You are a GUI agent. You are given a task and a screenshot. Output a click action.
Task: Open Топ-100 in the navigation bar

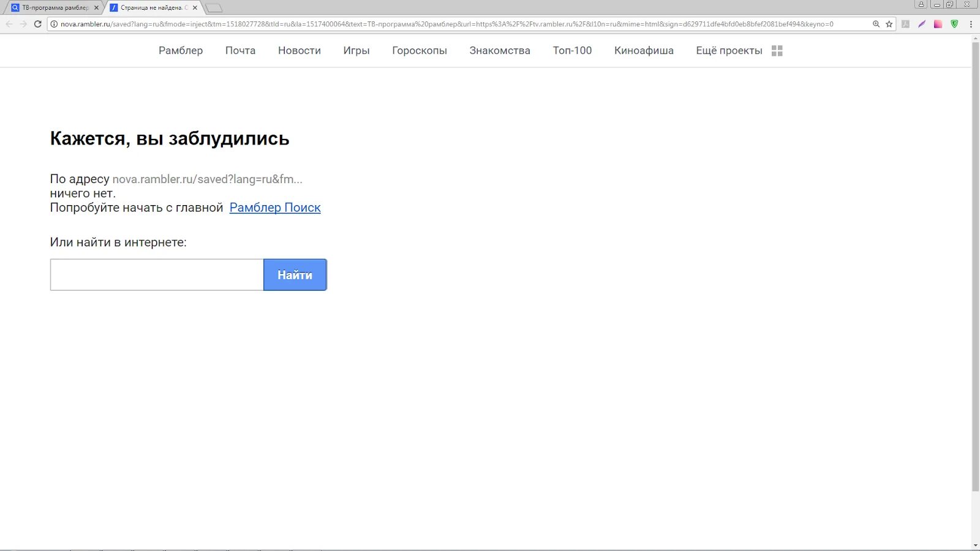(x=572, y=51)
